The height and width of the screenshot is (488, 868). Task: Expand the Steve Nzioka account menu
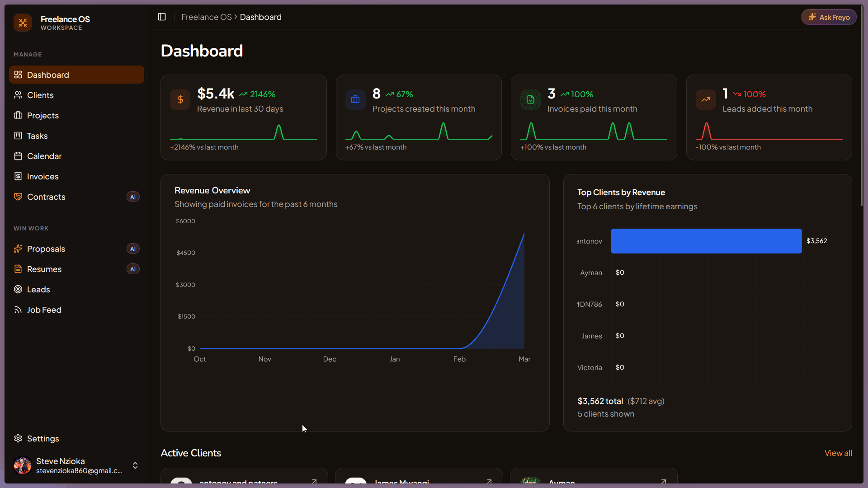pyautogui.click(x=135, y=465)
